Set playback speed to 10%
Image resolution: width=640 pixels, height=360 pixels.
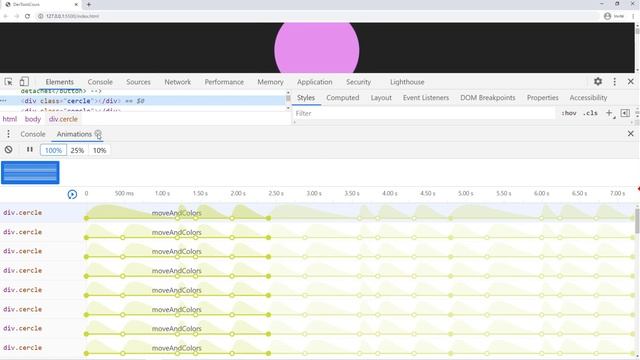click(x=99, y=150)
